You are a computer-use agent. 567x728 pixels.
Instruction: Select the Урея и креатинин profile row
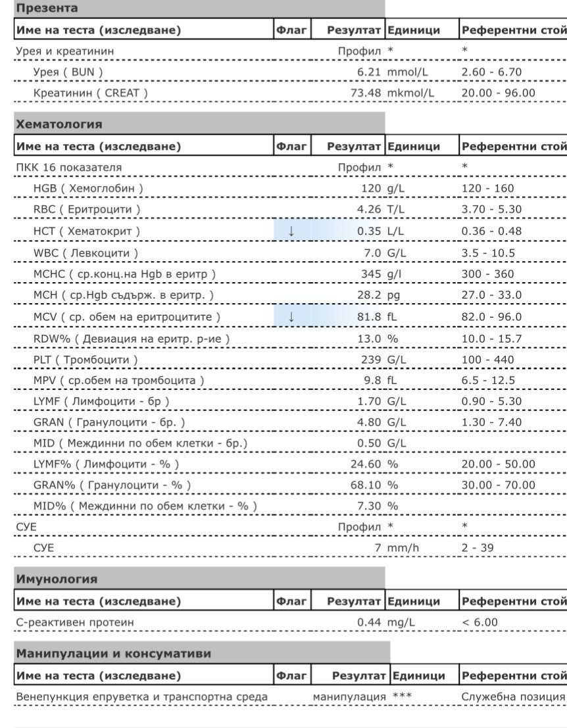(x=68, y=50)
